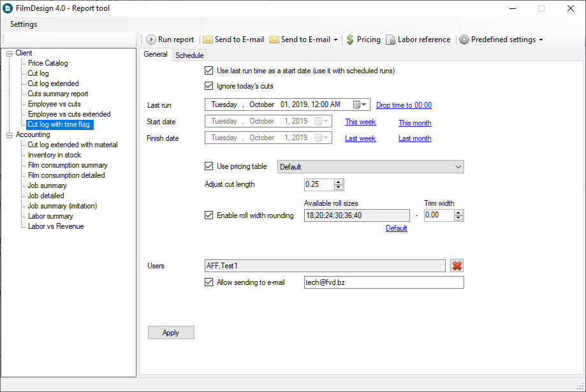
Task: Open Labor reference document icon
Action: [x=391, y=40]
